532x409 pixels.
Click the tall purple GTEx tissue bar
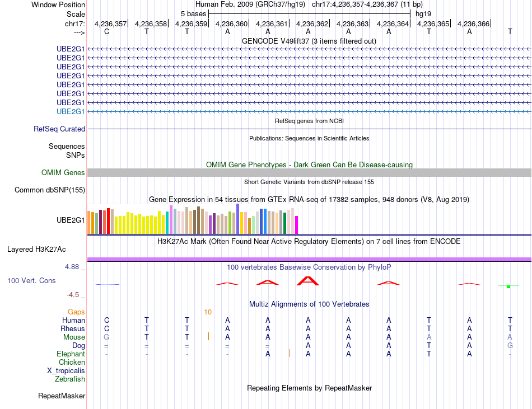coord(238,219)
